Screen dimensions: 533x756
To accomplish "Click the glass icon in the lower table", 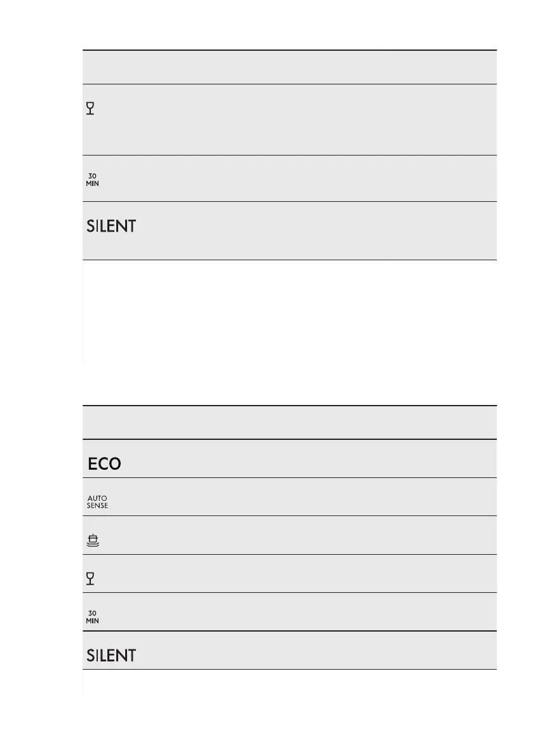I will [90, 579].
